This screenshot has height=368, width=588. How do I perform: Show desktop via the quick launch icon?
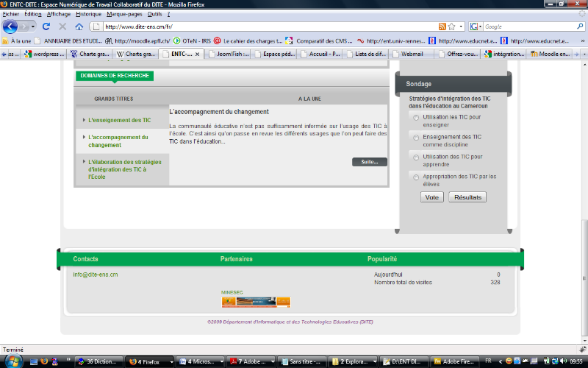pos(34,361)
